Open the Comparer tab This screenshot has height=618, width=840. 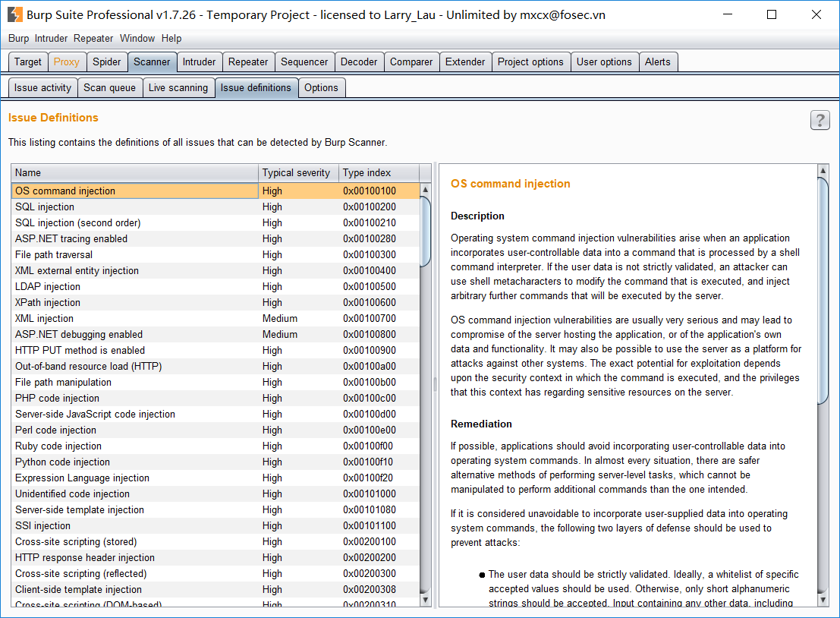(411, 61)
